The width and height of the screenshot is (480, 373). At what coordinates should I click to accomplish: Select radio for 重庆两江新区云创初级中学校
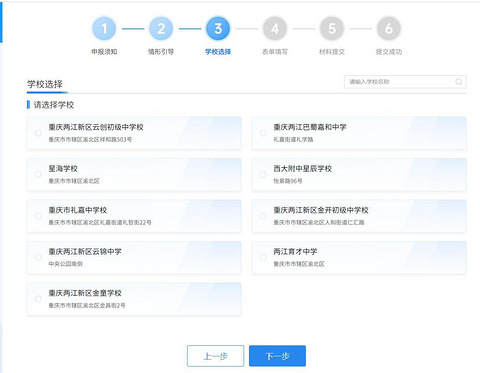[x=38, y=133]
